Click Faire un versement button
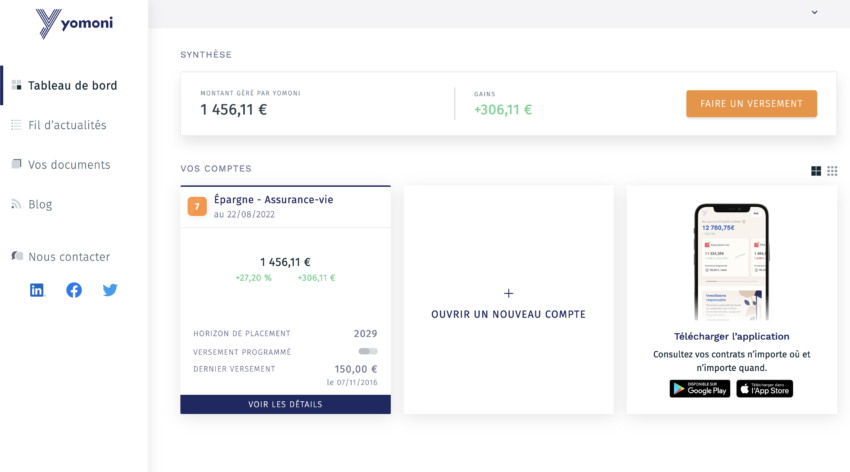The image size is (850, 472). coord(751,103)
